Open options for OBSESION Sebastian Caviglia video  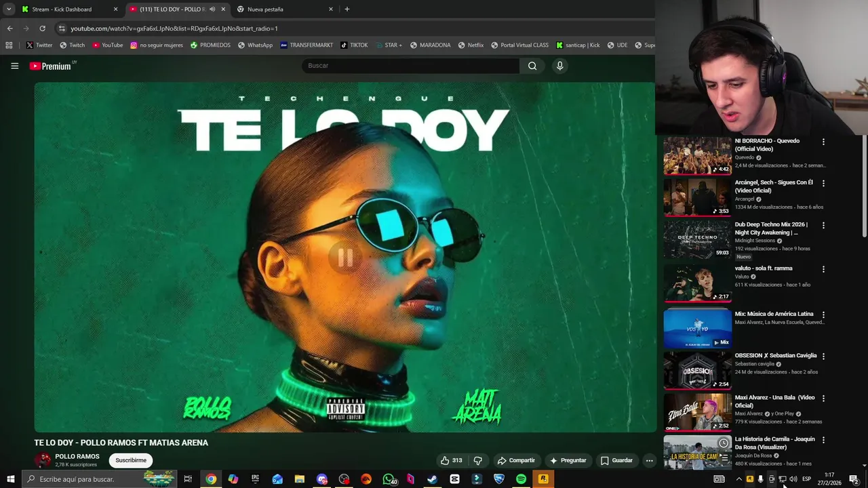(823, 356)
